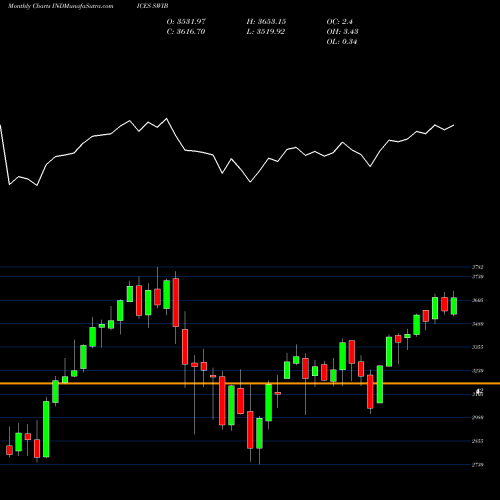Select the close value C: 3616.70

[186, 32]
